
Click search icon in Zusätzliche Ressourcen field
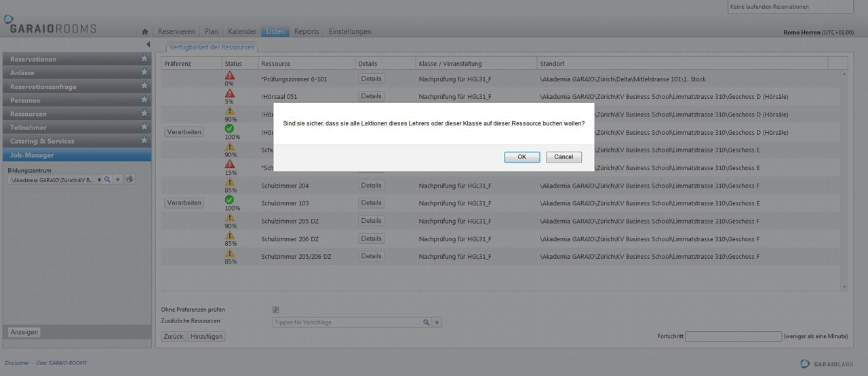tap(426, 322)
